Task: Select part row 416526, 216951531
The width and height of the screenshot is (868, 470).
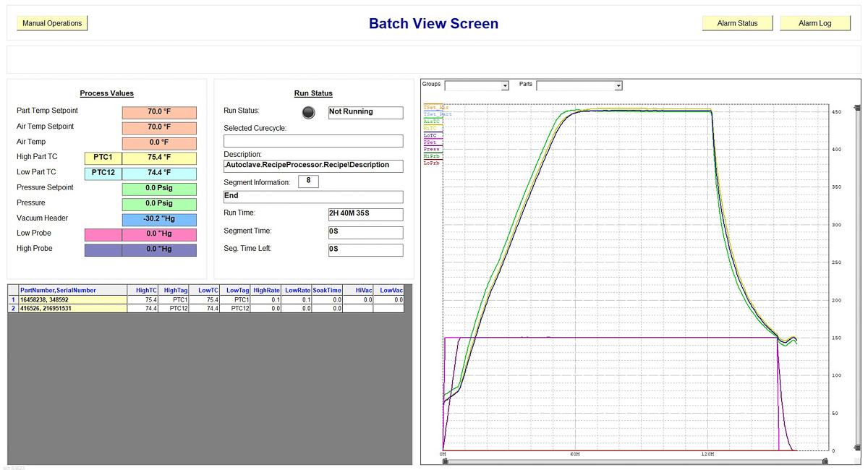Action: coord(72,308)
